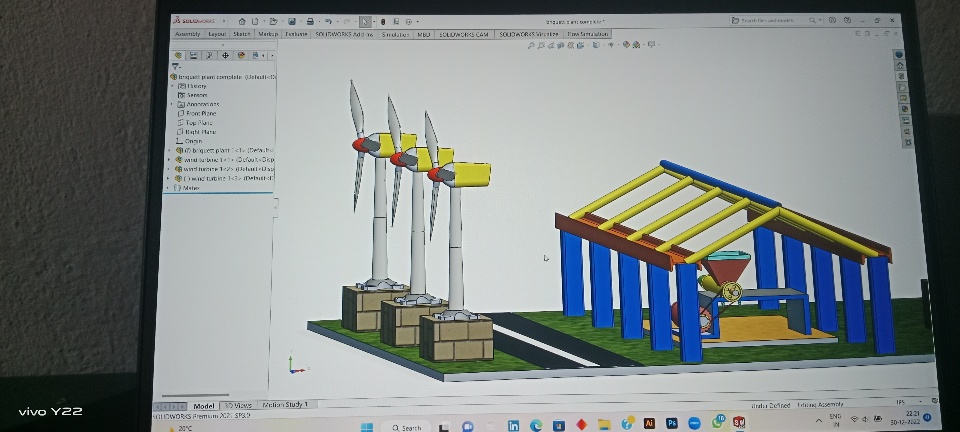Open the FeatureManager design tree tab
Image resolution: width=960 pixels, height=432 pixels.
click(x=178, y=55)
